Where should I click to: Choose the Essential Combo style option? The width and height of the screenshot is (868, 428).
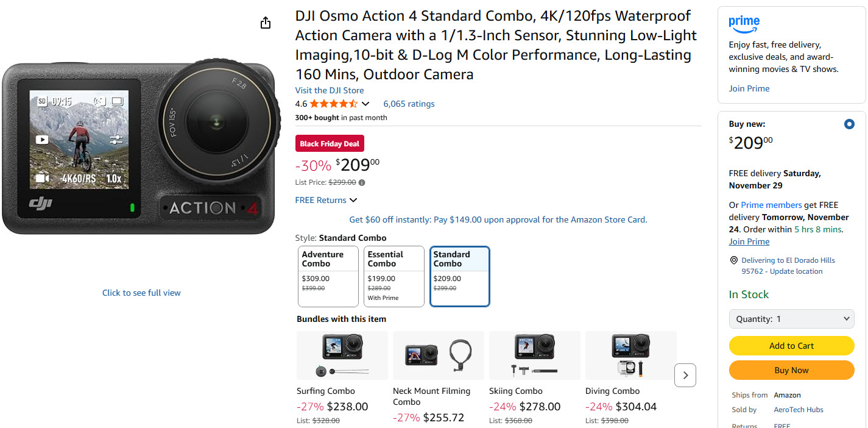pyautogui.click(x=393, y=276)
